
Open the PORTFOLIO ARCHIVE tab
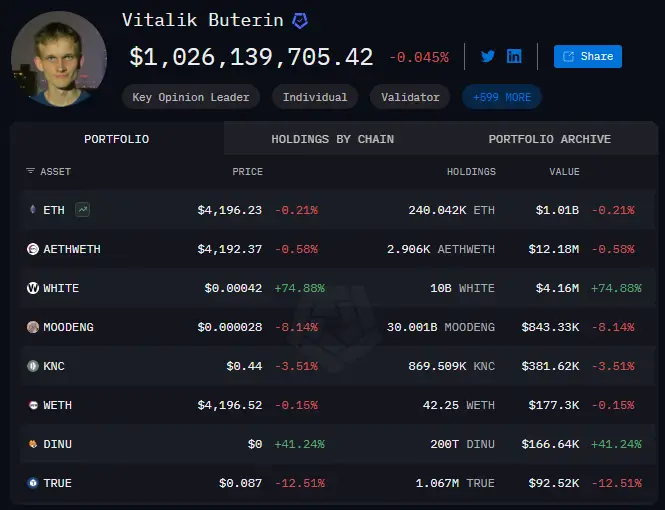click(550, 139)
